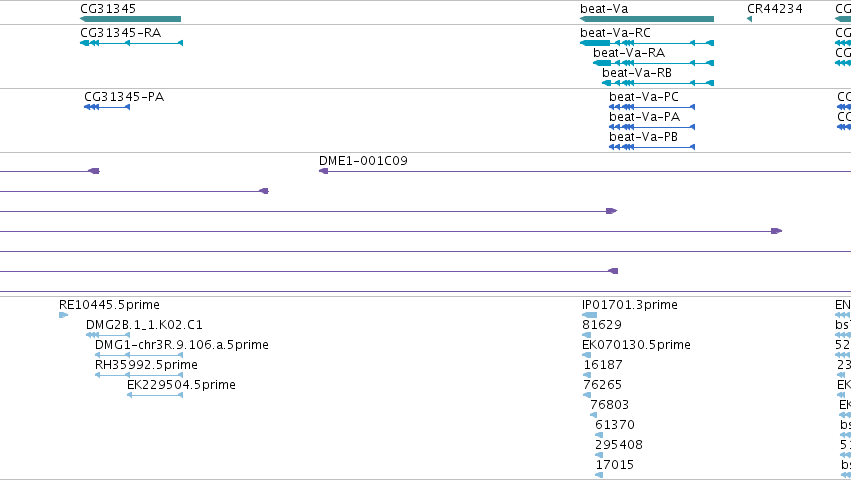
Task: Select the DMG2B.1_1.K02.C1 feature glyph
Action: pyautogui.click(x=108, y=335)
